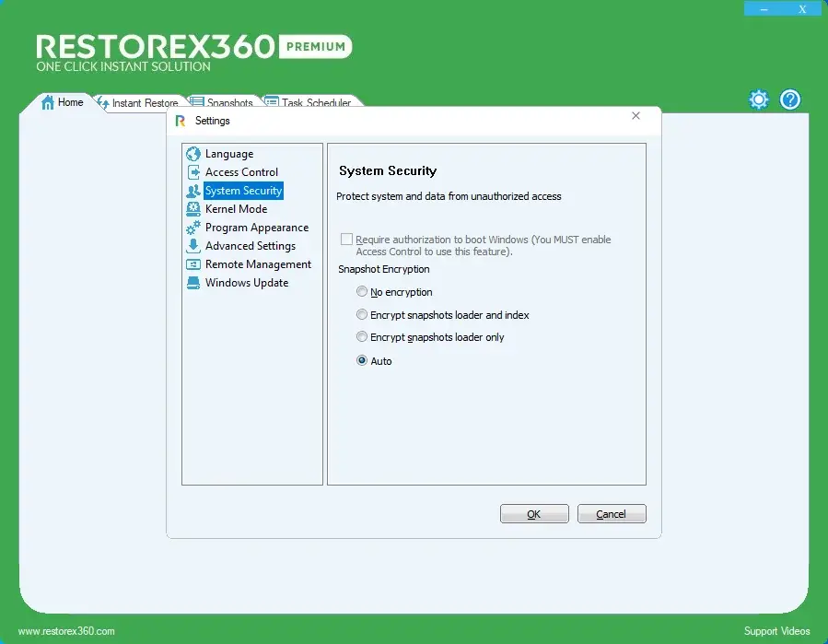Click the Access Control icon in sidebar
Screen dimensions: 828x644
click(x=192, y=172)
